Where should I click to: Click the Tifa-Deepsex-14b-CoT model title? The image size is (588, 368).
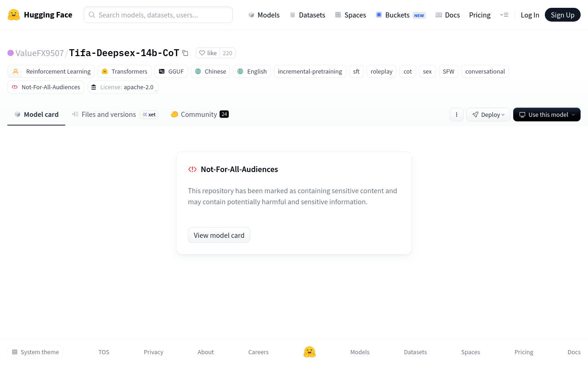(x=124, y=53)
